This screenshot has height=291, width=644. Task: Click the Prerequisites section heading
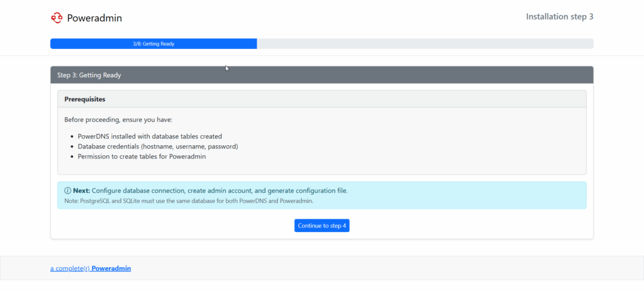point(85,99)
